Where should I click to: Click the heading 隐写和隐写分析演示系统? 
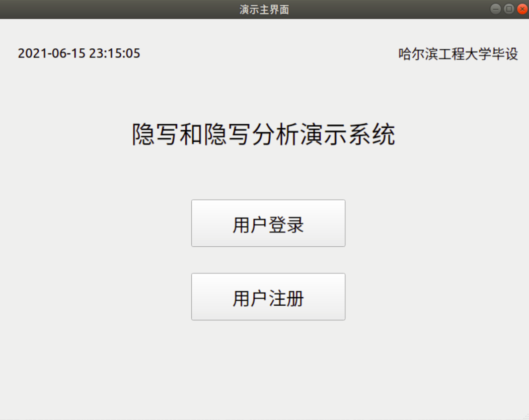point(263,134)
